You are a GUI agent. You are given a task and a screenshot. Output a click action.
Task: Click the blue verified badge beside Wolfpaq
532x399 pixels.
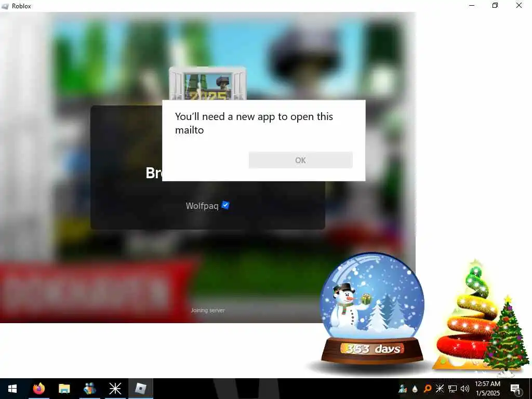[x=225, y=205]
